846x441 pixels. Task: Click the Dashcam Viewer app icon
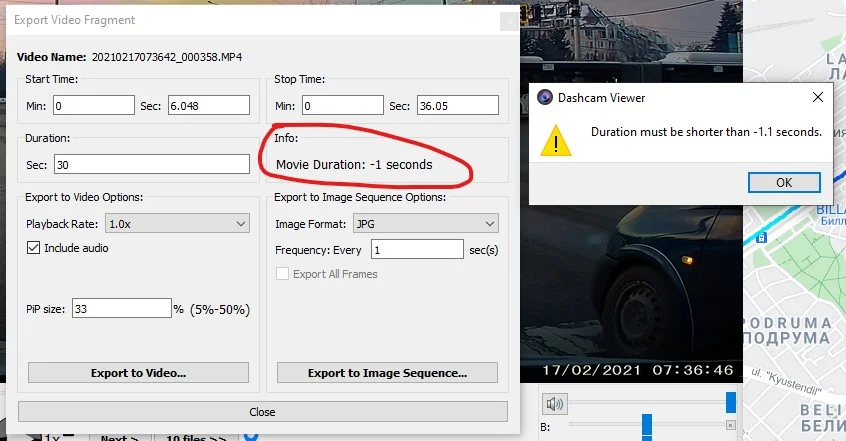545,98
